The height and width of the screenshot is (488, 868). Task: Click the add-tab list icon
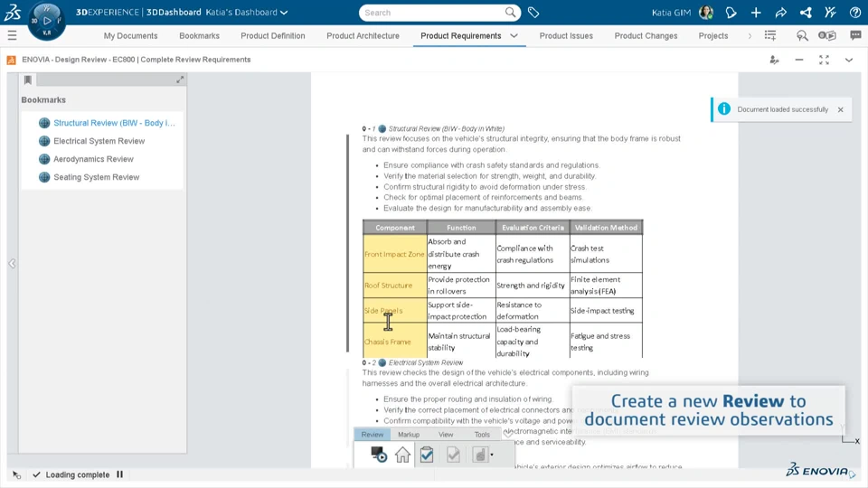coord(770,35)
